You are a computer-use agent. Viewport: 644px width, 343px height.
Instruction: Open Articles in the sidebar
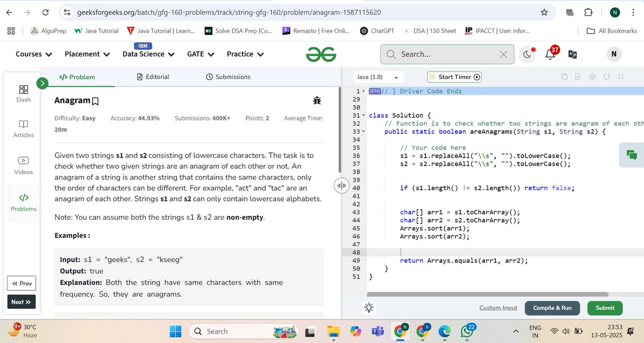point(24,129)
